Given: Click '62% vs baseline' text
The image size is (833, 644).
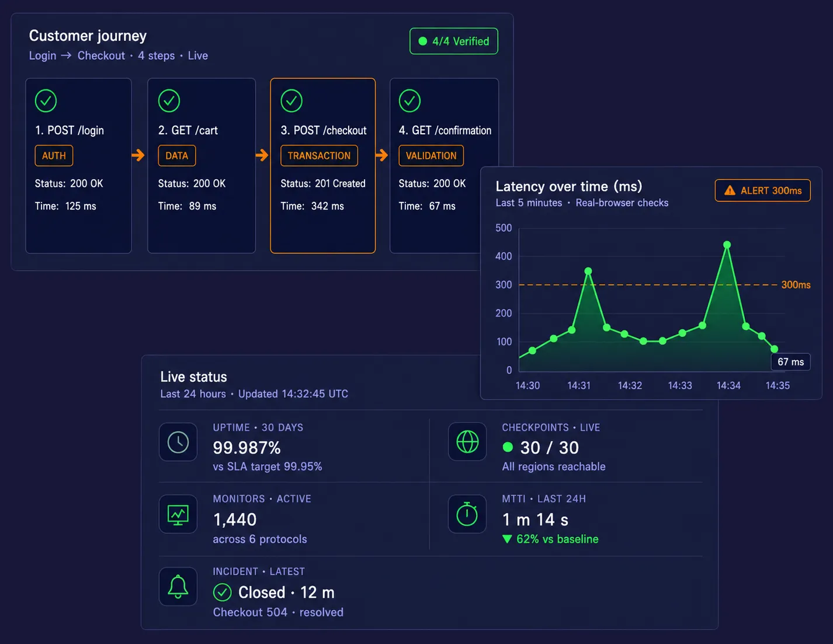Looking at the screenshot, I should (557, 539).
